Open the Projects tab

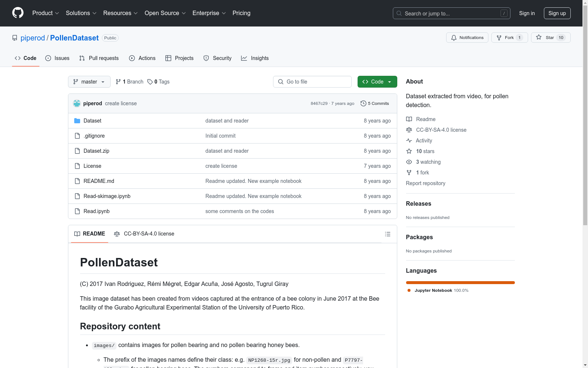(x=179, y=58)
